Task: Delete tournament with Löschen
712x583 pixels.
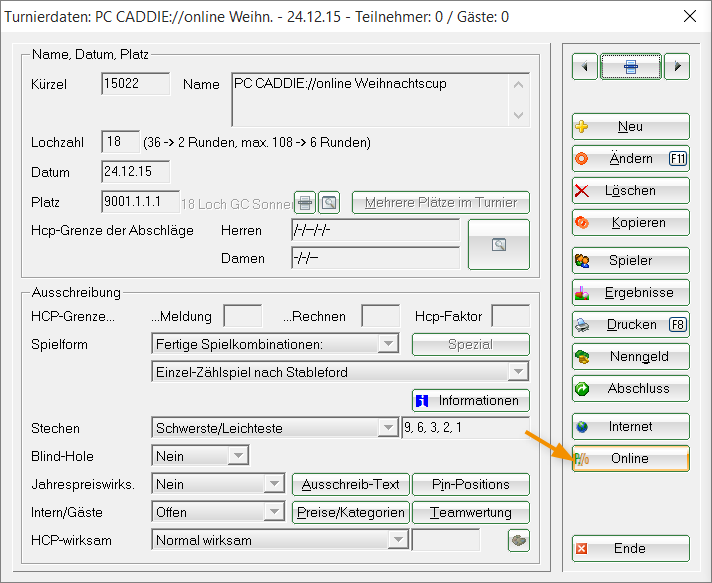Action: 631,190
